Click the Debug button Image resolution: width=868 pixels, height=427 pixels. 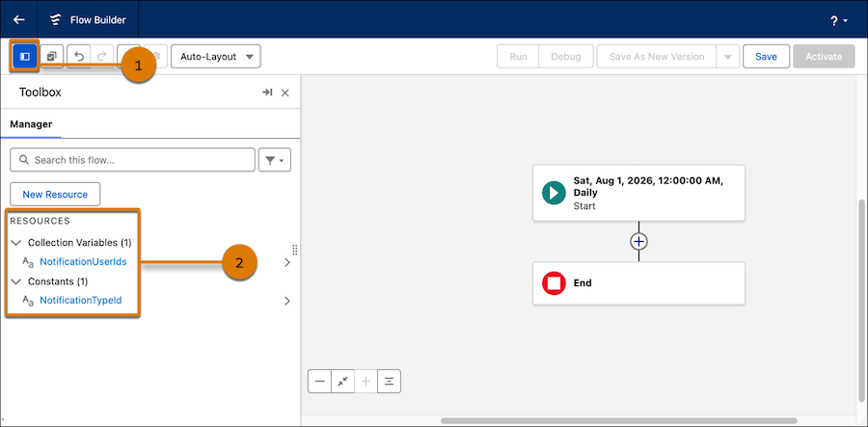click(566, 57)
